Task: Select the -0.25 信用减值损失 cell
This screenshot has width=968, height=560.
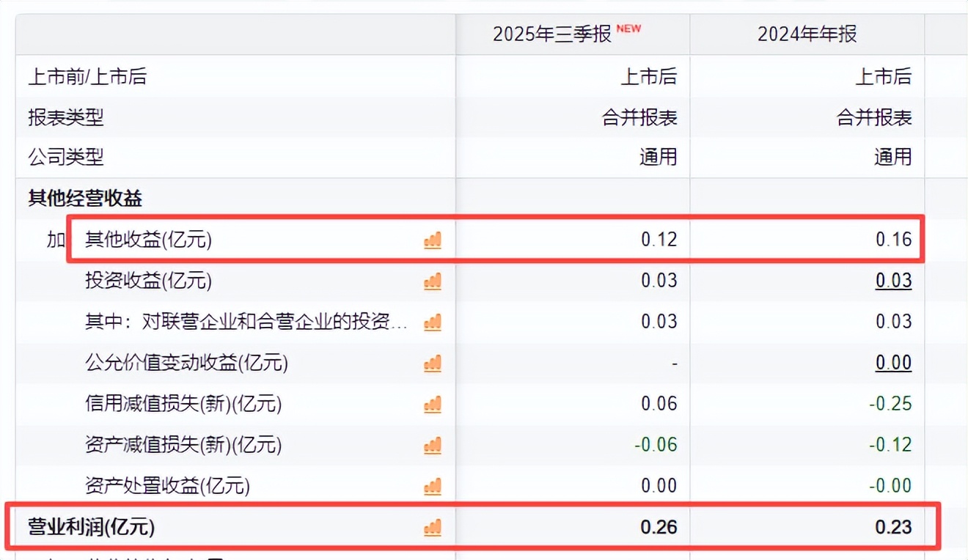Action: (x=890, y=404)
